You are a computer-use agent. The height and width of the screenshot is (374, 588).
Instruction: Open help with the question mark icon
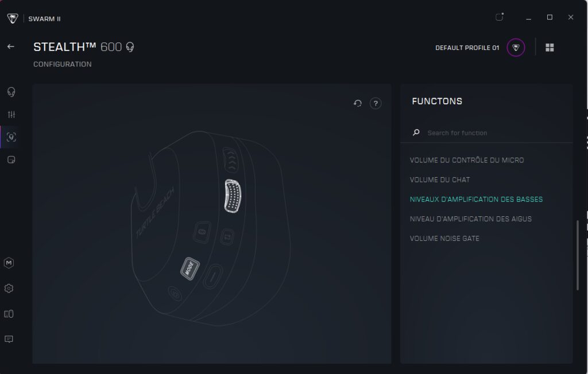click(376, 103)
